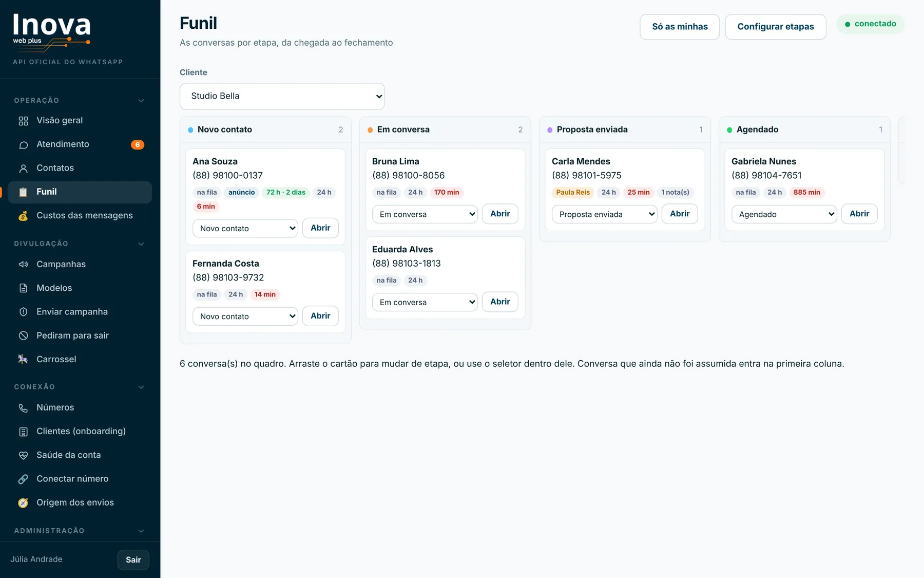Click the Conectar número link icon

pos(23,479)
